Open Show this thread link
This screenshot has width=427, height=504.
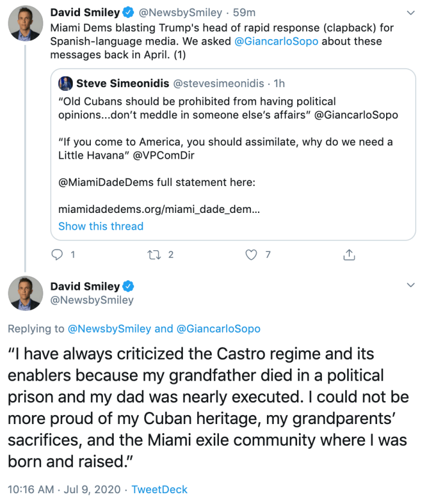100,226
